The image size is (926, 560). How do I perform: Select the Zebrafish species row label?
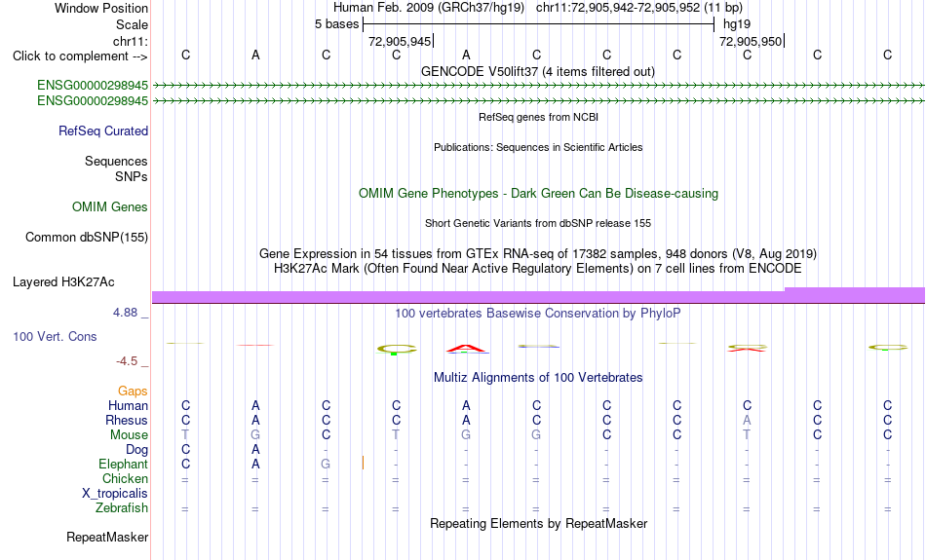(122, 508)
